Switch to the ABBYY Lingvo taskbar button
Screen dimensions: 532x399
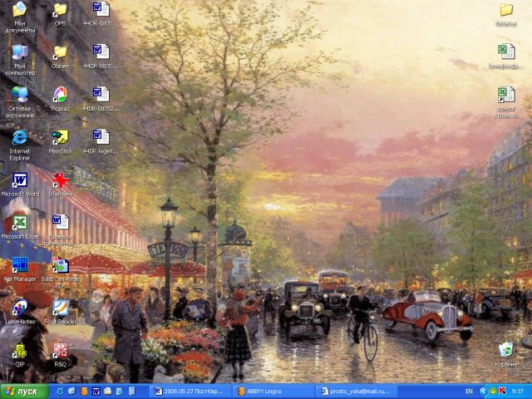pyautogui.click(x=274, y=392)
